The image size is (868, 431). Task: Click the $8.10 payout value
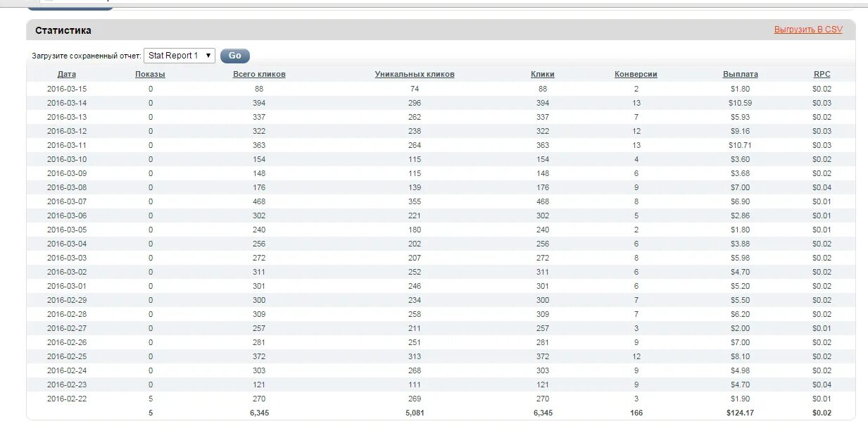tap(741, 356)
